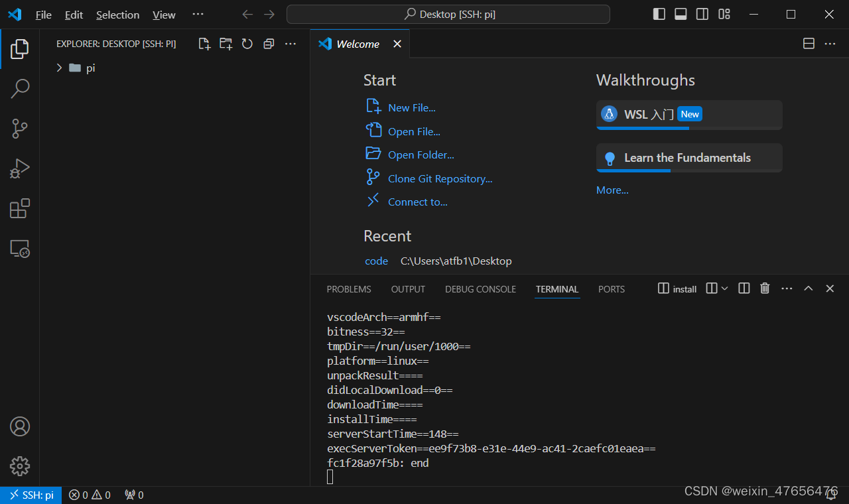The height and width of the screenshot is (504, 849).
Task: Click the fc1f28a97f5b: end terminal line
Action: [x=378, y=463]
